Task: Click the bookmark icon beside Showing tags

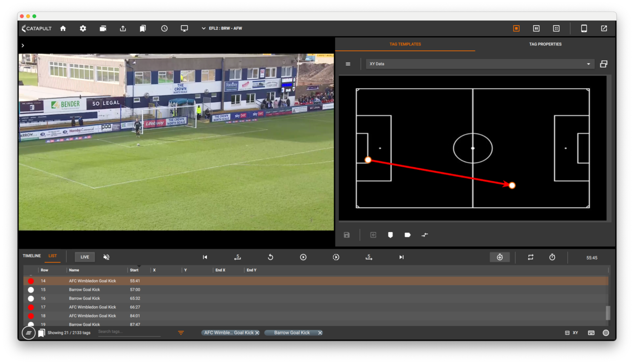Action: (42, 333)
